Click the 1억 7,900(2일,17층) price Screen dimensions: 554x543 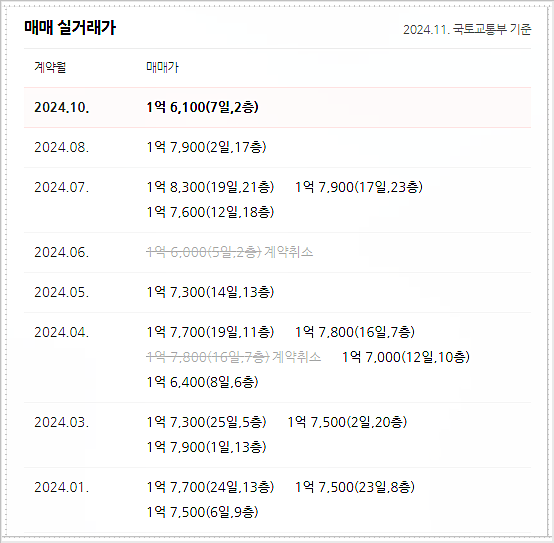point(206,147)
